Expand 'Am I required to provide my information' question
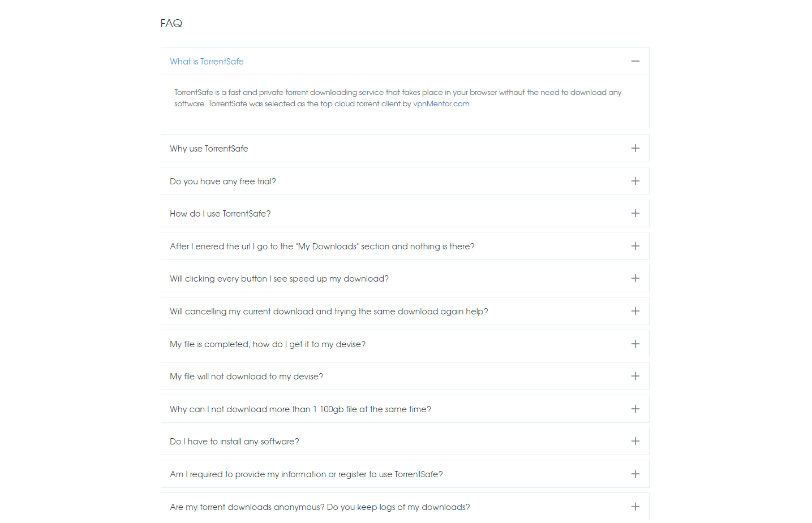Viewport: 812px width, 523px height. point(306,474)
